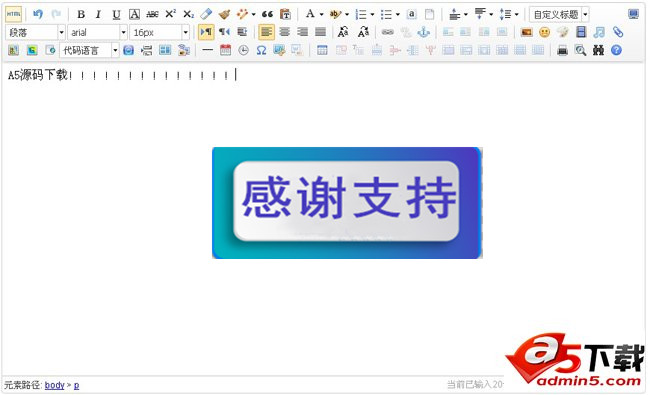This screenshot has width=650, height=395.
Task: Open the font color picker arrow
Action: (x=321, y=15)
